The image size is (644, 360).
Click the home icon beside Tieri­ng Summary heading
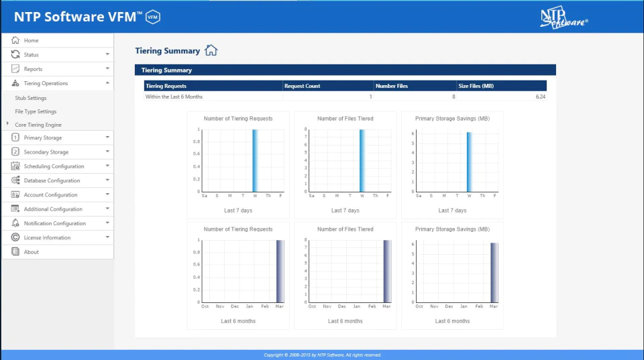coord(211,50)
